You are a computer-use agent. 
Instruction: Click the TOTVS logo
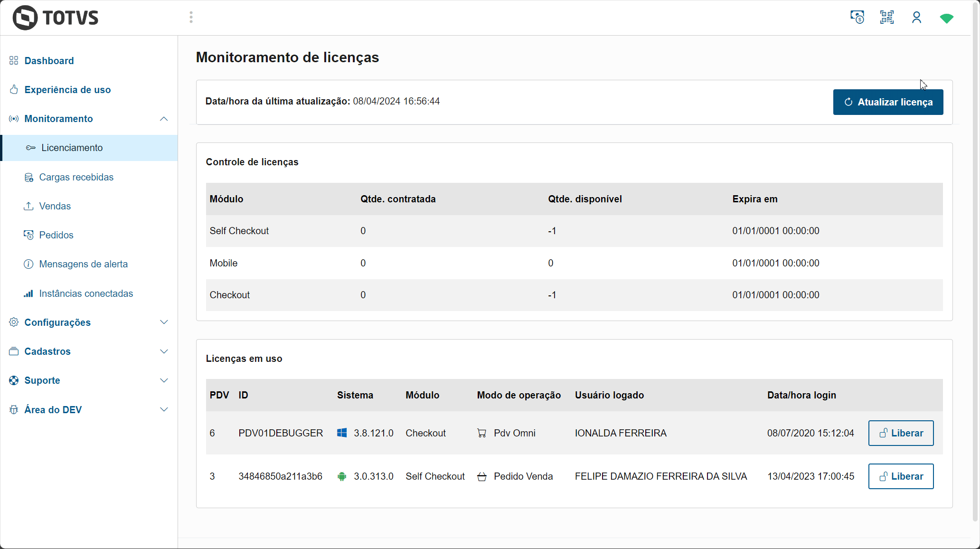[x=56, y=18]
